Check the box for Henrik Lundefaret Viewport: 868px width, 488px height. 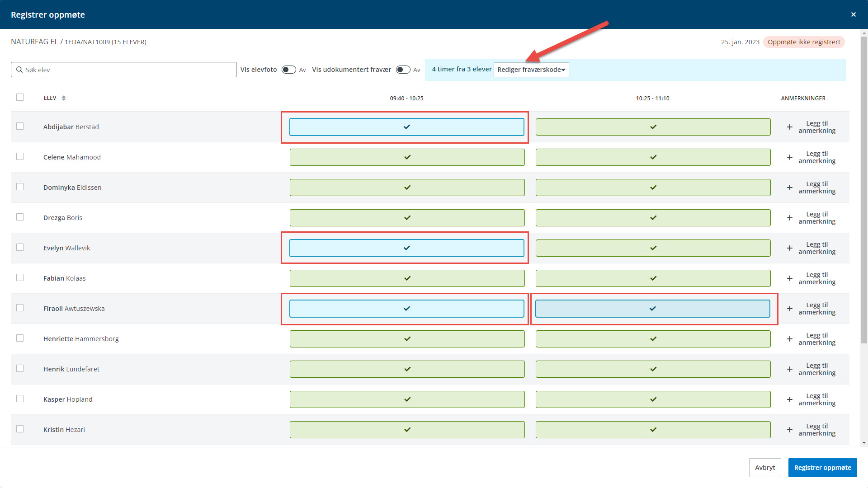click(20, 368)
